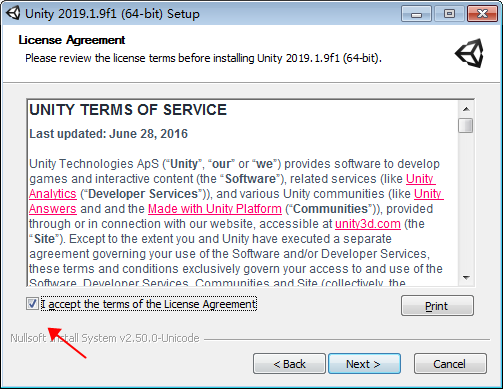The image size is (503, 389).
Task: Close the Unity Setup window
Action: (482, 14)
